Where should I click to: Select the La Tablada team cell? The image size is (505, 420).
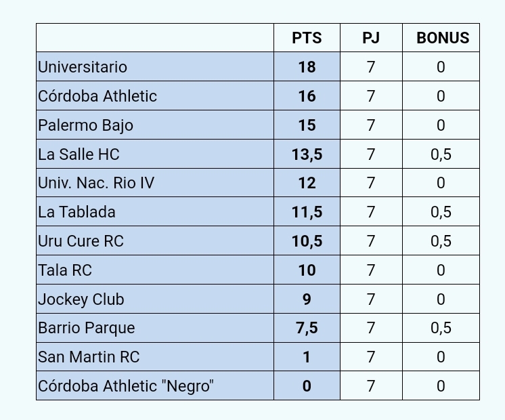tap(155, 212)
